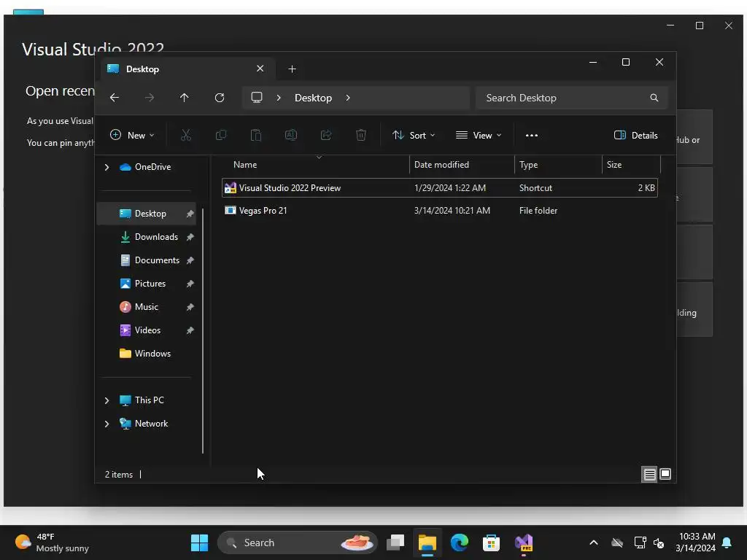Click the Desktop breadcrumb in address bar
The width and height of the screenshot is (747, 560).
[x=313, y=98]
